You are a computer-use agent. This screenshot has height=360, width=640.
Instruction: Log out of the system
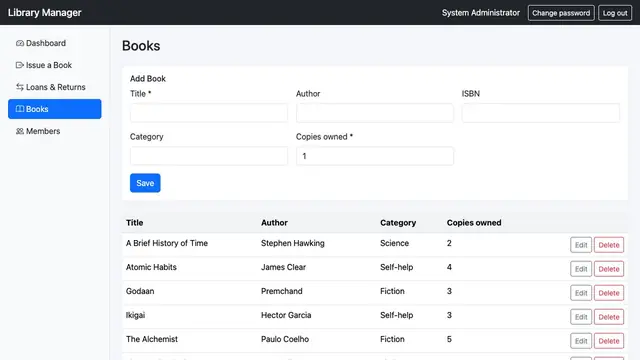615,13
